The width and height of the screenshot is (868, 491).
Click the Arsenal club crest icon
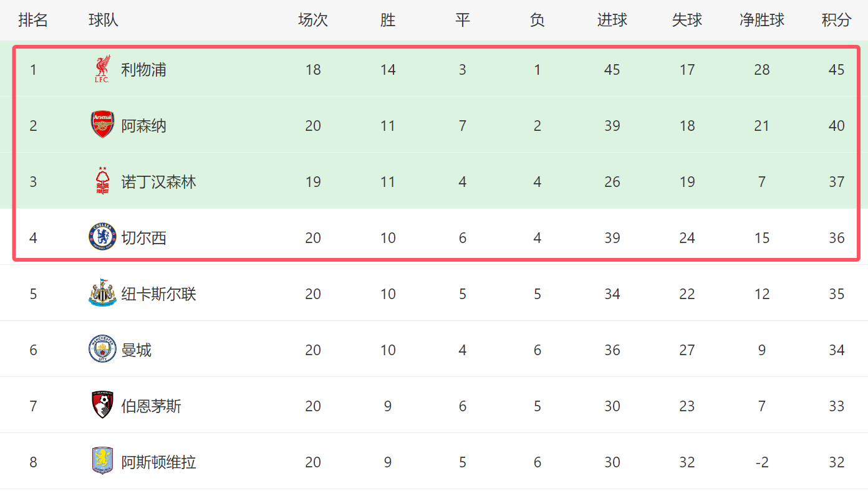click(x=102, y=125)
